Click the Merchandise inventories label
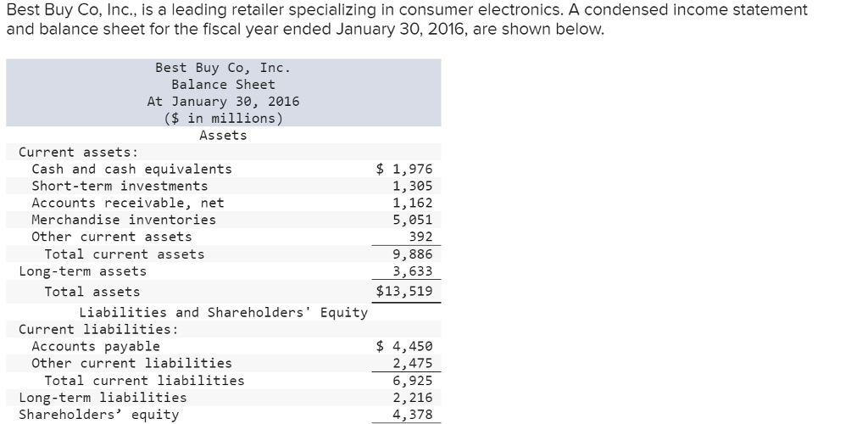 click(x=124, y=220)
